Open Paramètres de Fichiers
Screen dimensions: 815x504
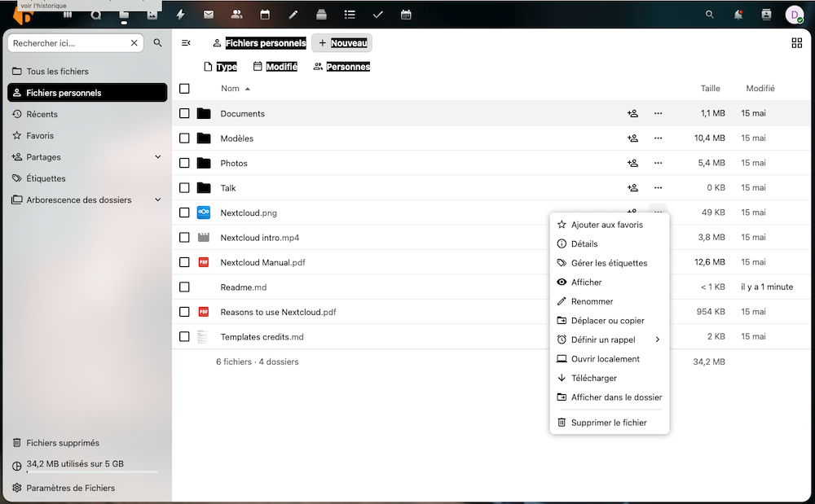coord(70,489)
